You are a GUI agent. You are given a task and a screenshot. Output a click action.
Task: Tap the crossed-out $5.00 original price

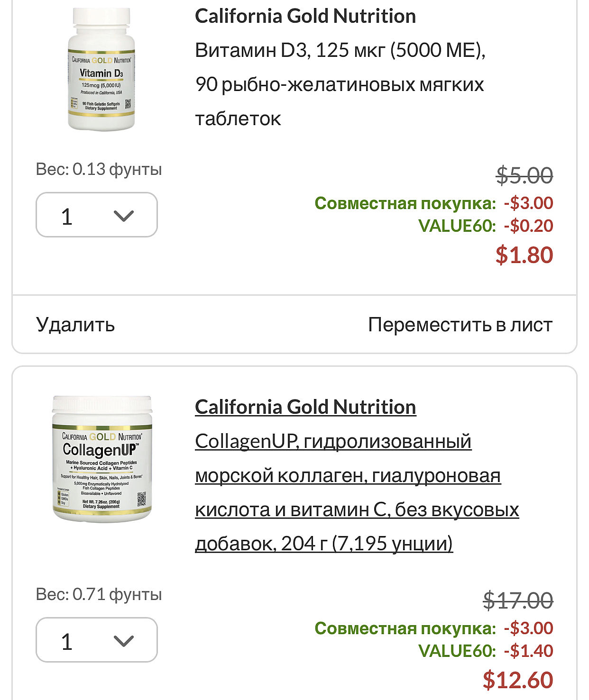click(x=524, y=176)
